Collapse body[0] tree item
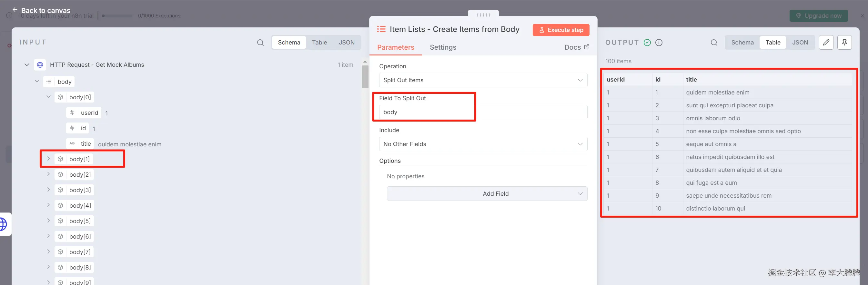Viewport: 868px width, 285px height. (48, 97)
